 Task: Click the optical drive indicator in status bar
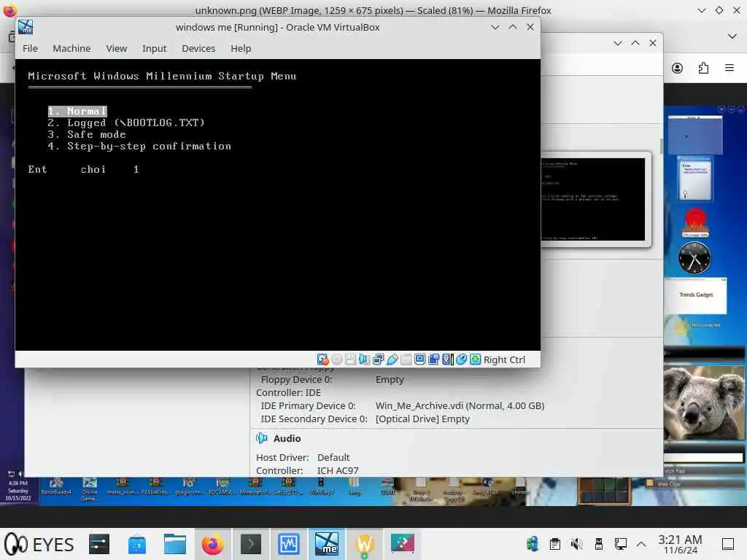click(x=336, y=359)
